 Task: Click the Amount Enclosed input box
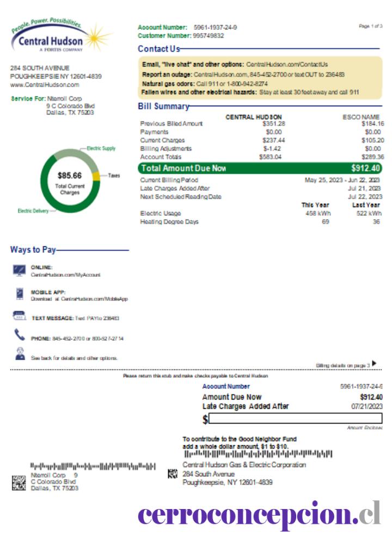pyautogui.click(x=296, y=418)
